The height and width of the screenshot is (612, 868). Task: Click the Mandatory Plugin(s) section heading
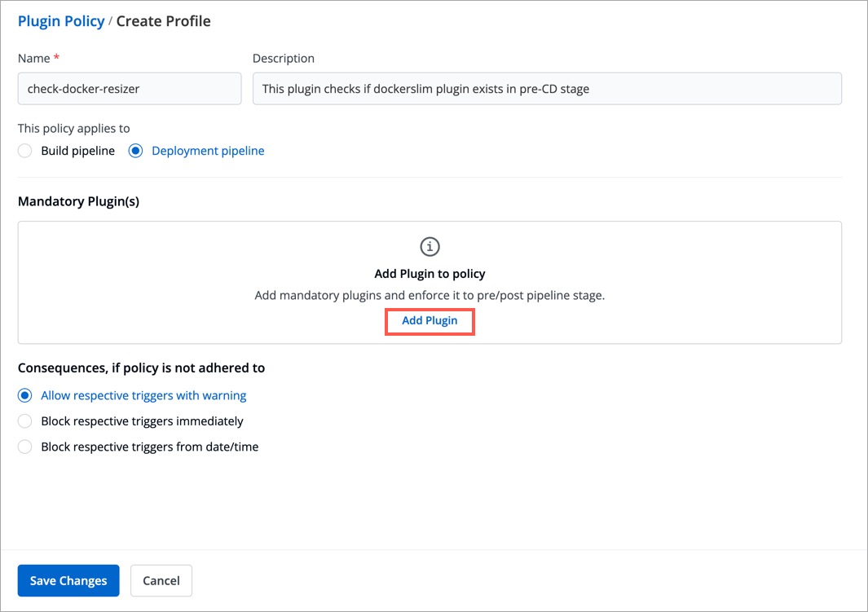pyautogui.click(x=78, y=201)
